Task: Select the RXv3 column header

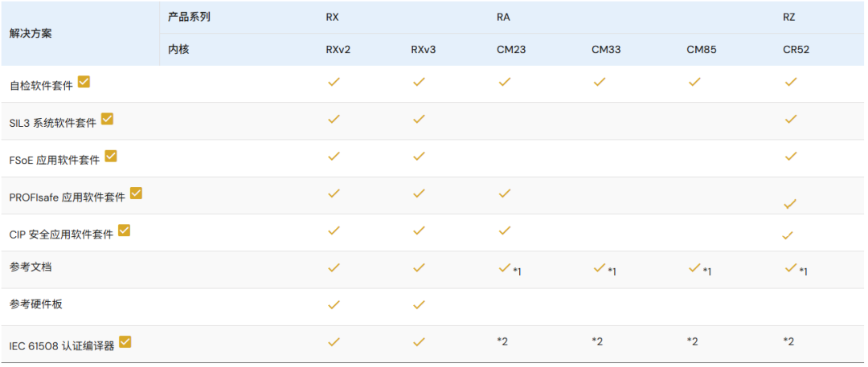Action: pyautogui.click(x=423, y=50)
